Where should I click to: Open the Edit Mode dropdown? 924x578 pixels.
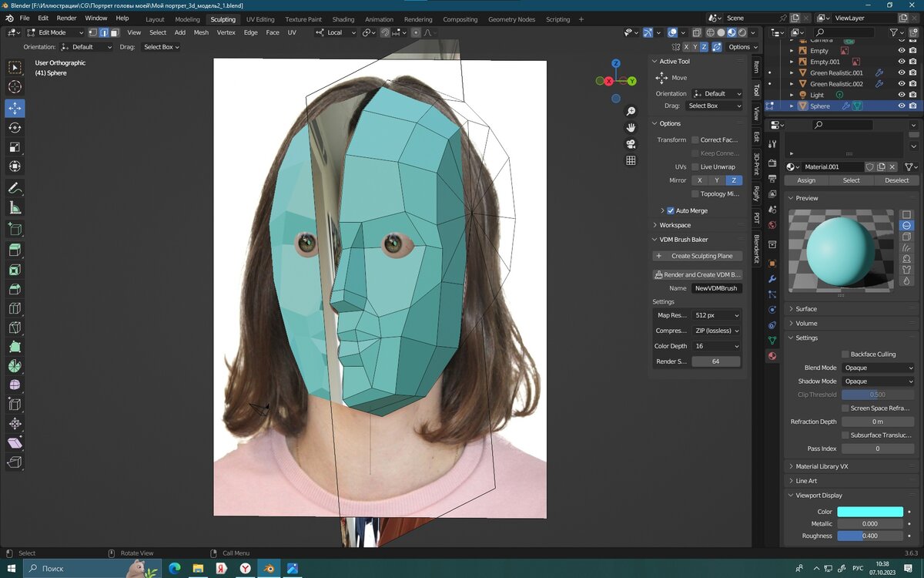(55, 32)
